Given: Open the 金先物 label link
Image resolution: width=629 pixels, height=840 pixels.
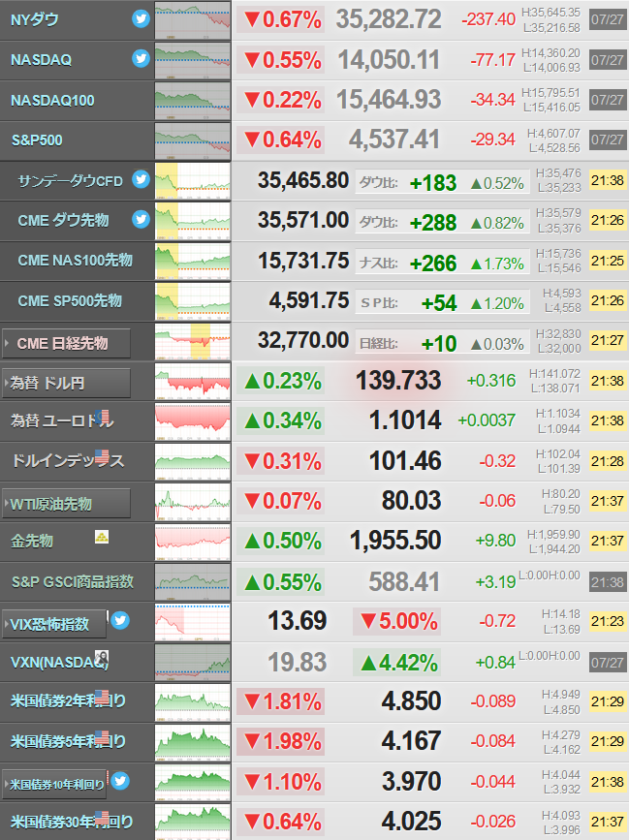Looking at the screenshot, I should coord(32,541).
